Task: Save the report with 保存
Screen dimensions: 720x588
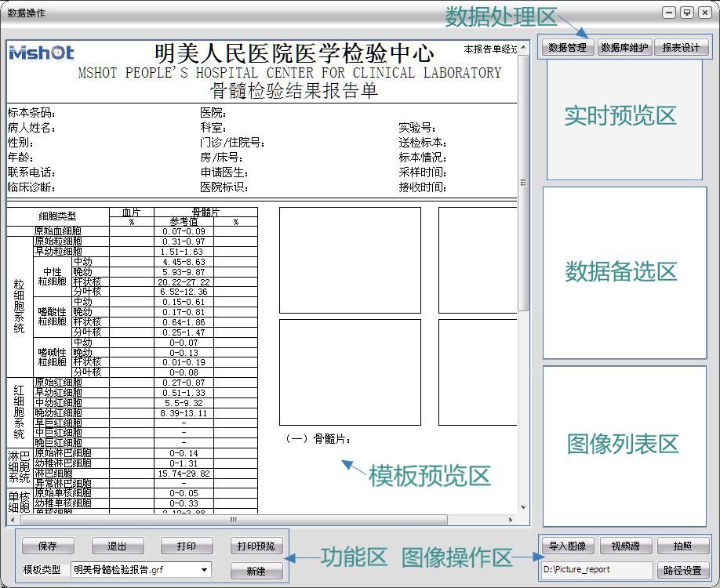Action: 47,546
